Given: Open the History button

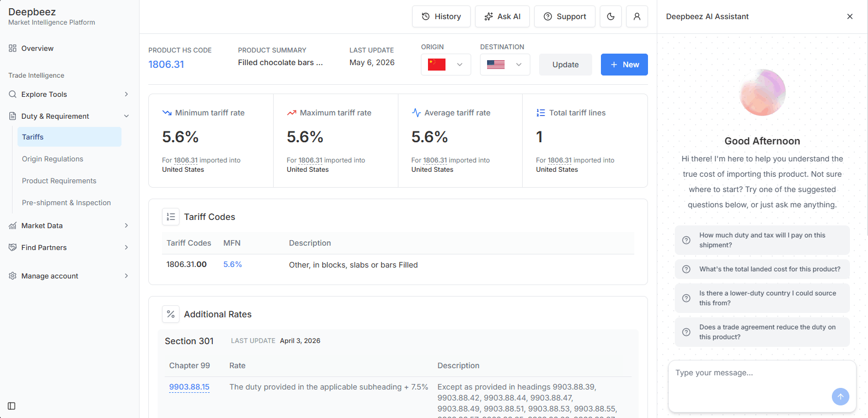Looking at the screenshot, I should point(441,16).
